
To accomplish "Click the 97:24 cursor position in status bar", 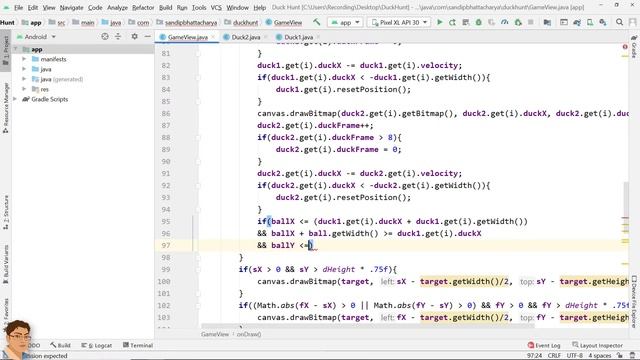I will [534, 356].
